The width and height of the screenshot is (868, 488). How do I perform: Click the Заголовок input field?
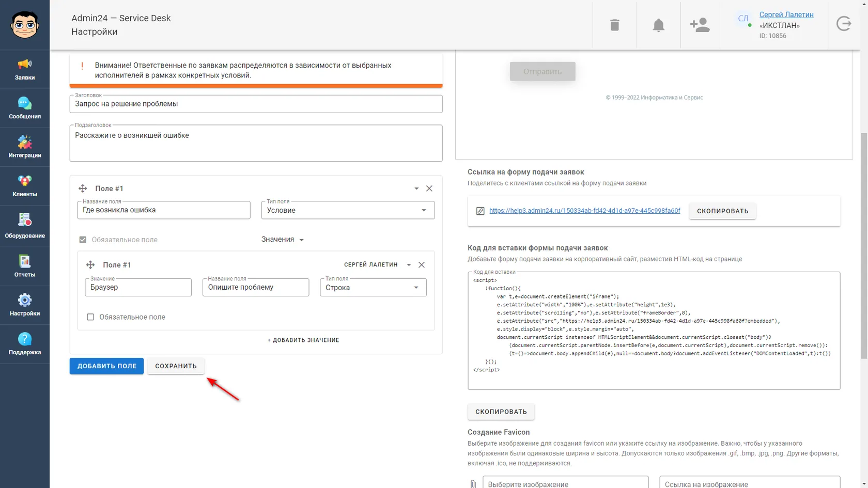pyautogui.click(x=256, y=104)
